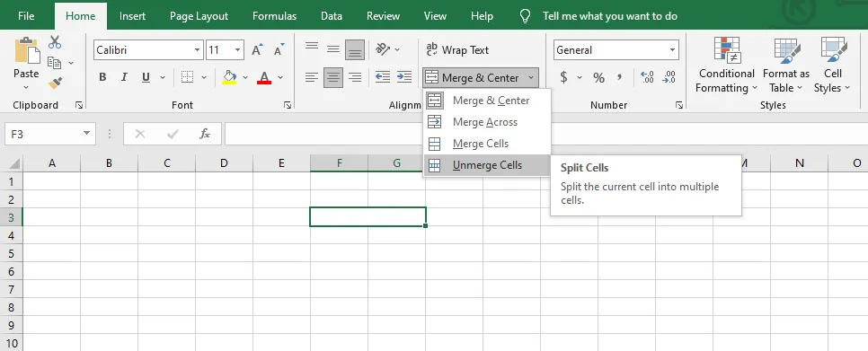Apply Comma Style format
Image resolution: width=868 pixels, height=351 pixels.
click(x=619, y=77)
